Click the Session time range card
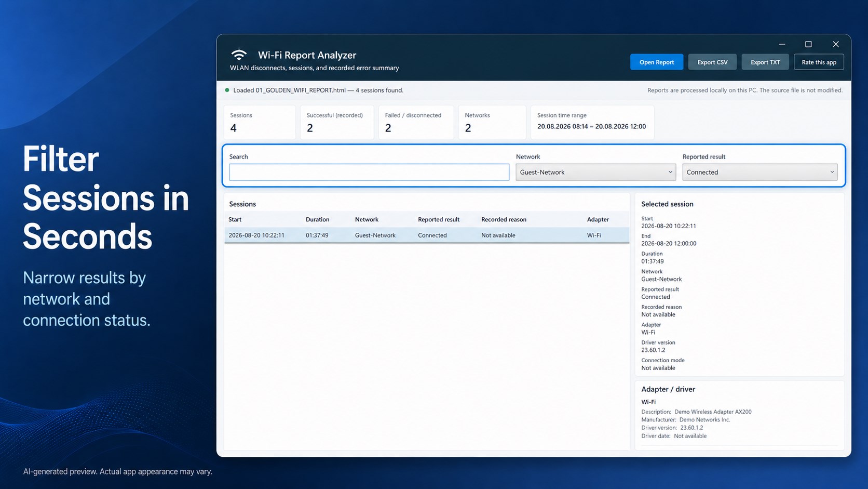This screenshot has width=868, height=489. point(592,122)
